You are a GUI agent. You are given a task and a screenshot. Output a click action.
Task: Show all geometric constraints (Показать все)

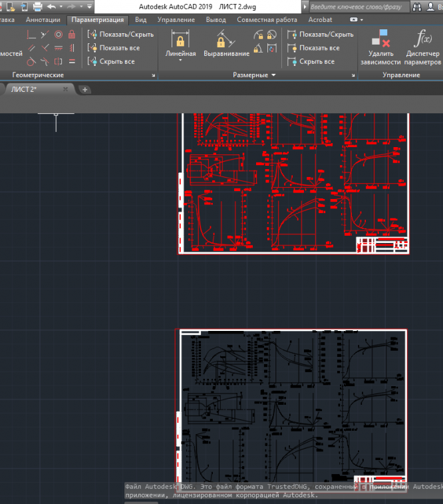coord(119,48)
